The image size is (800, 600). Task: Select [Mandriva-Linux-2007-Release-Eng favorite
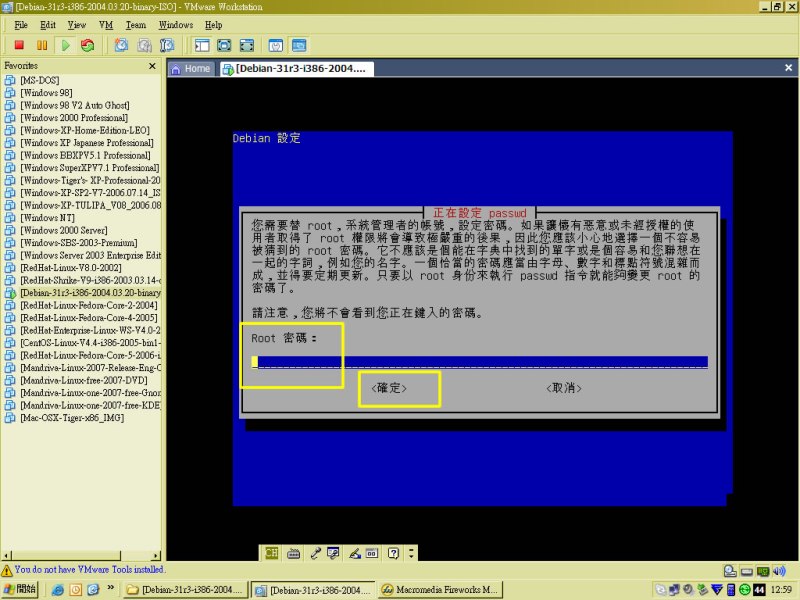coord(90,368)
